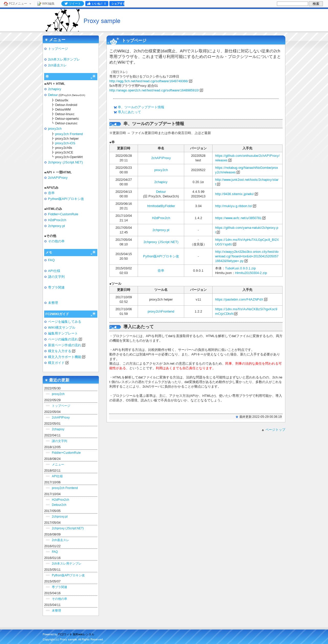Click external icon after pastebin.com link
Image resolution: width=328 pixels, height=644 pixels.
(x=266, y=300)
